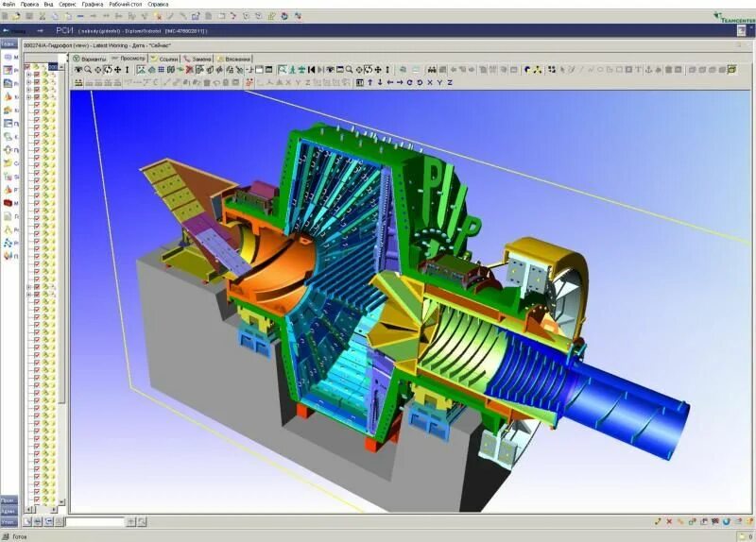Open the Сервис menu
This screenshot has width=756, height=542.
pos(67,5)
